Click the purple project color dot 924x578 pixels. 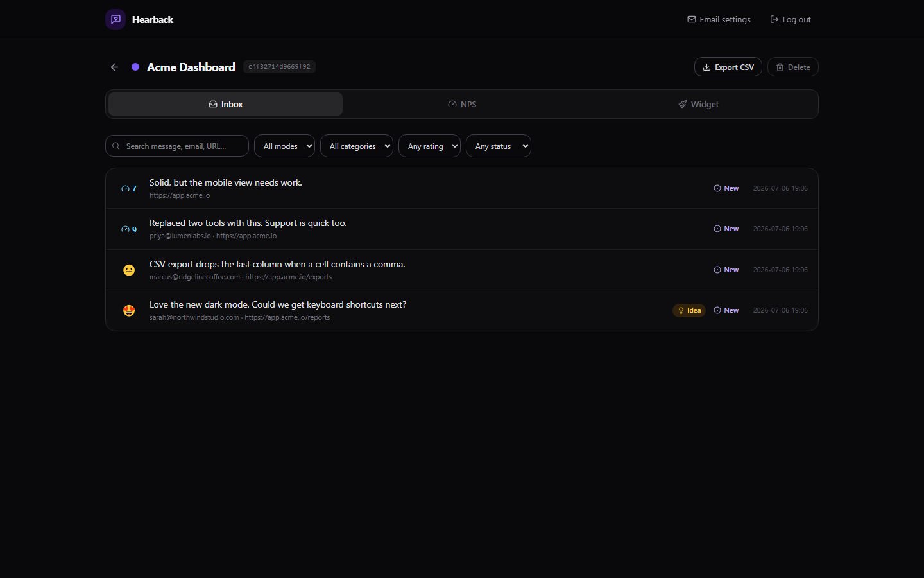pos(135,67)
